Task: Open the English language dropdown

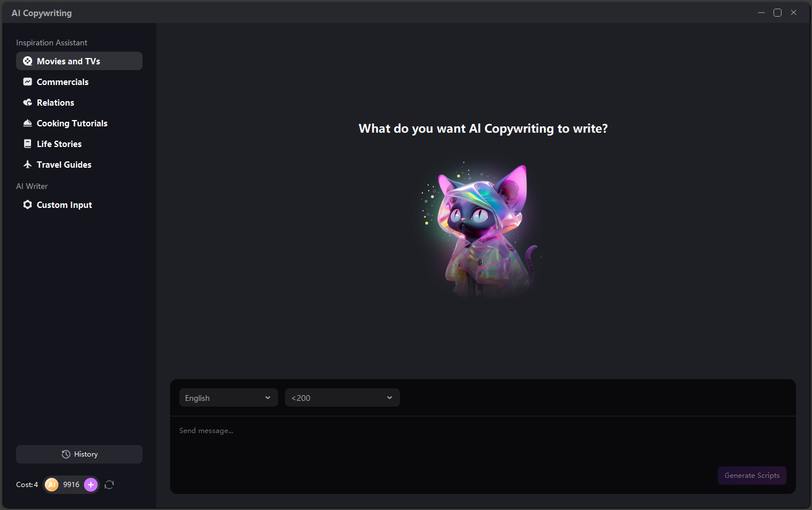Action: click(229, 397)
